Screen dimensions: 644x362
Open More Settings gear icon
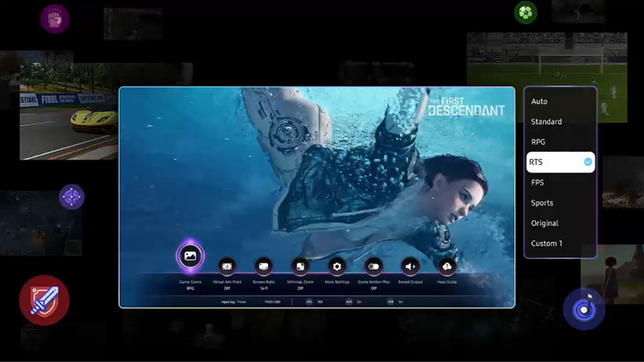tap(337, 266)
